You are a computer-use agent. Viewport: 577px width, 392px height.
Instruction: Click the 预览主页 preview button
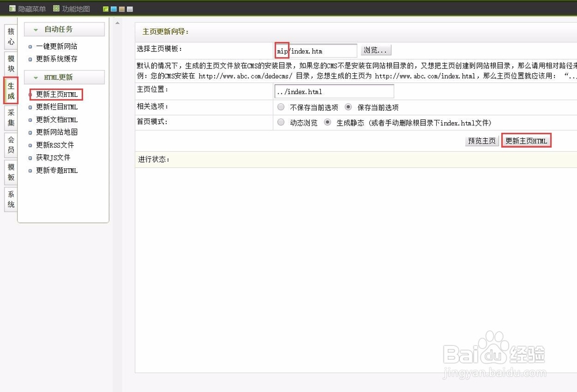pos(482,140)
